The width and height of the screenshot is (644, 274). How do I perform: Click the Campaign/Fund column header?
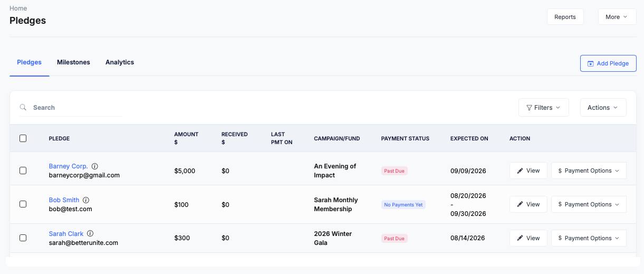pyautogui.click(x=337, y=139)
